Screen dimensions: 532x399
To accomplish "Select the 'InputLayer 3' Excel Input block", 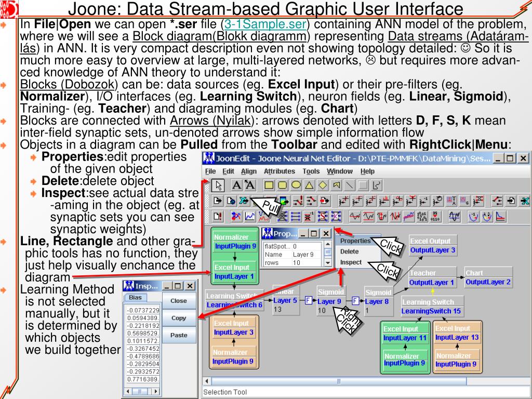I will (234, 328).
